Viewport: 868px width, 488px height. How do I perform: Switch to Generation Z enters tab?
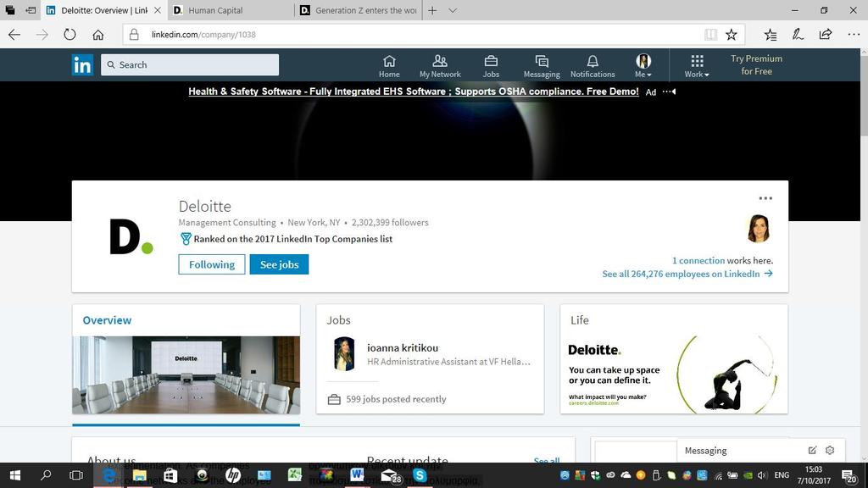pyautogui.click(x=359, y=10)
